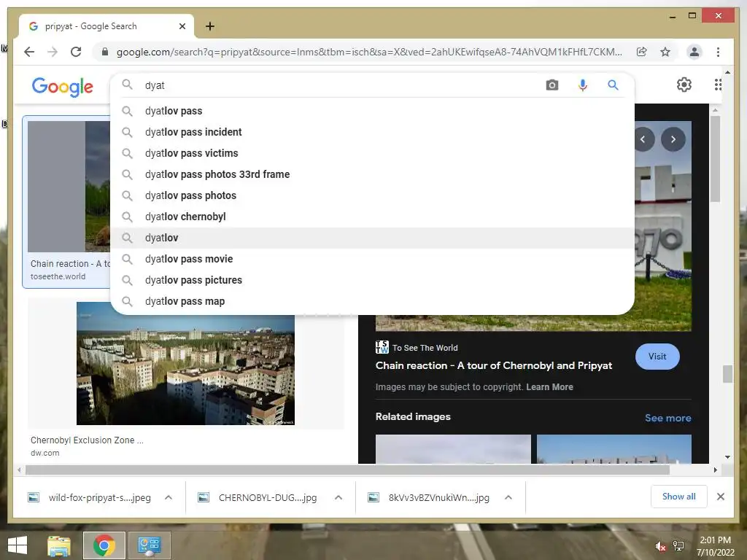Go back with the browser back arrow
Screen dimensions: 747x560
coord(29,52)
